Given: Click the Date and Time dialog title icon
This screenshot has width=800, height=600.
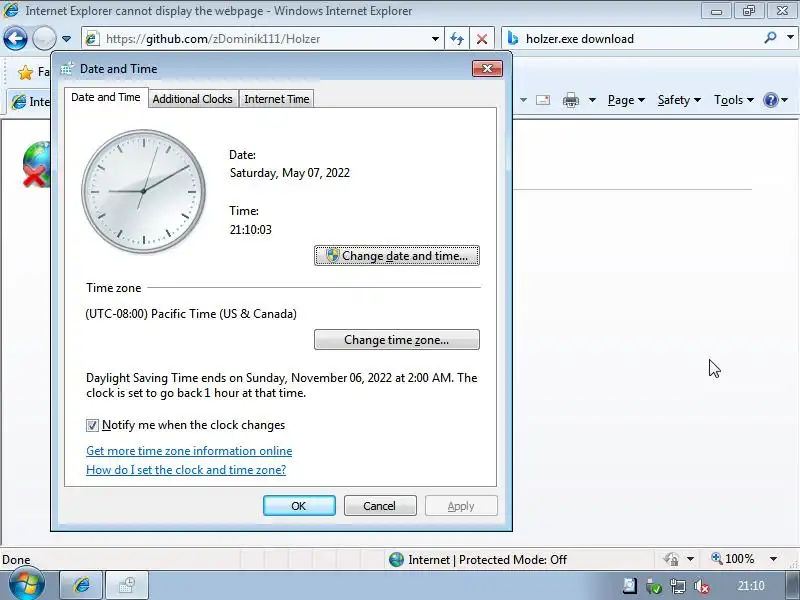Looking at the screenshot, I should [x=67, y=68].
